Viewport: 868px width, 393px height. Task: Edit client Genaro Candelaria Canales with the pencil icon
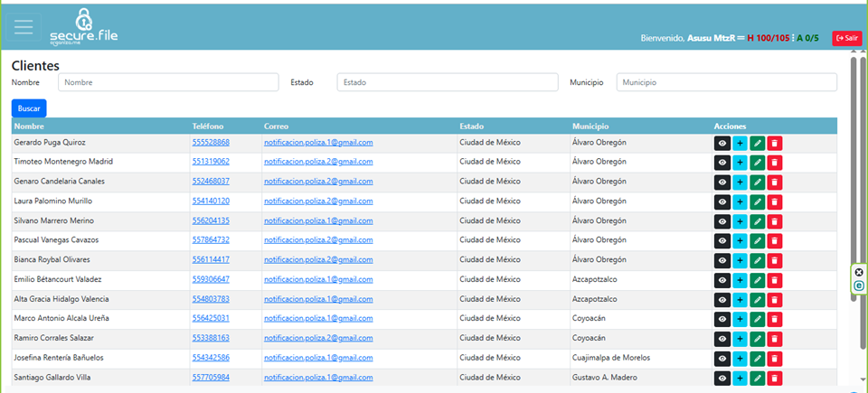[757, 182]
